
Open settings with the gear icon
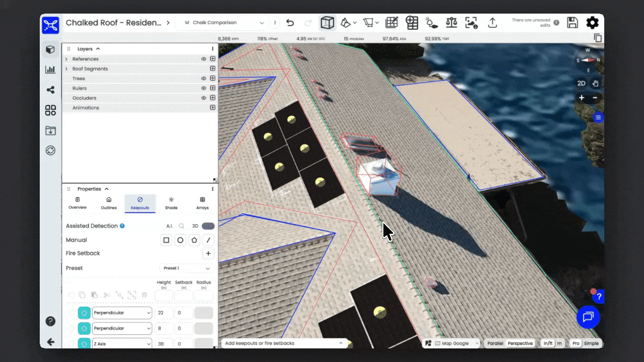coord(593,23)
